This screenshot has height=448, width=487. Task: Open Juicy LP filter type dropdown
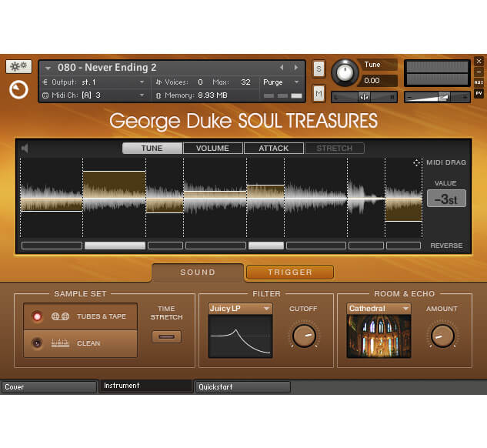tap(240, 309)
